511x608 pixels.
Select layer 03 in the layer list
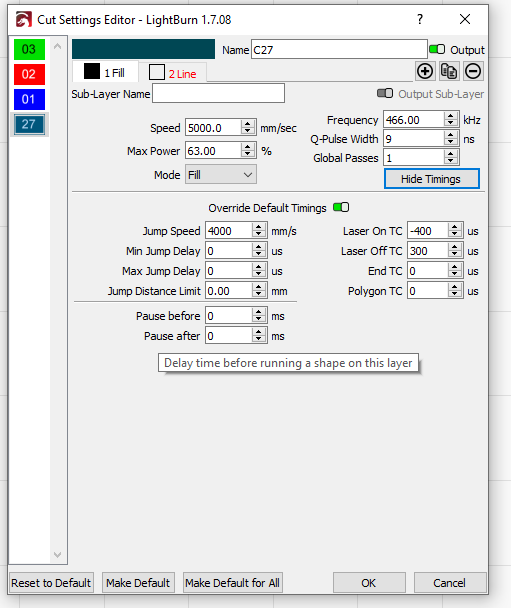[x=29, y=49]
